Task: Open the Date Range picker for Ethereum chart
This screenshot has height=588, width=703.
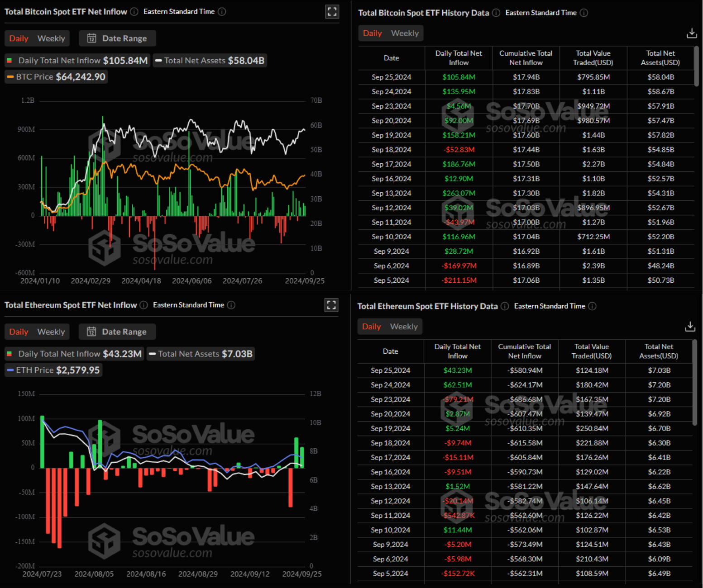Action: click(x=117, y=332)
